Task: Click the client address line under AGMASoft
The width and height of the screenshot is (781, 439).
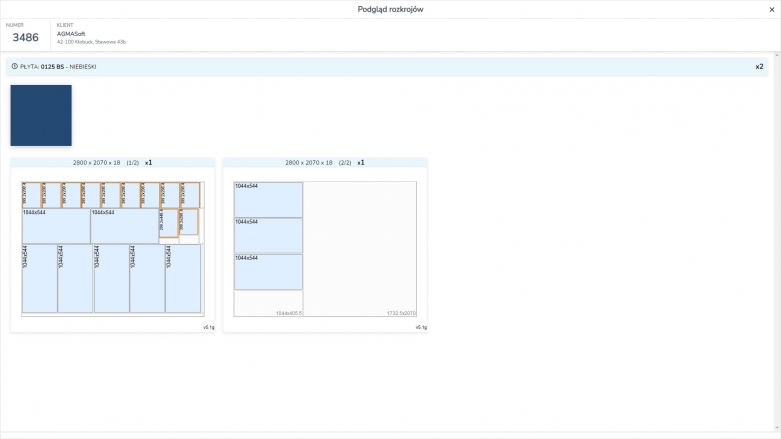Action: tap(91, 42)
